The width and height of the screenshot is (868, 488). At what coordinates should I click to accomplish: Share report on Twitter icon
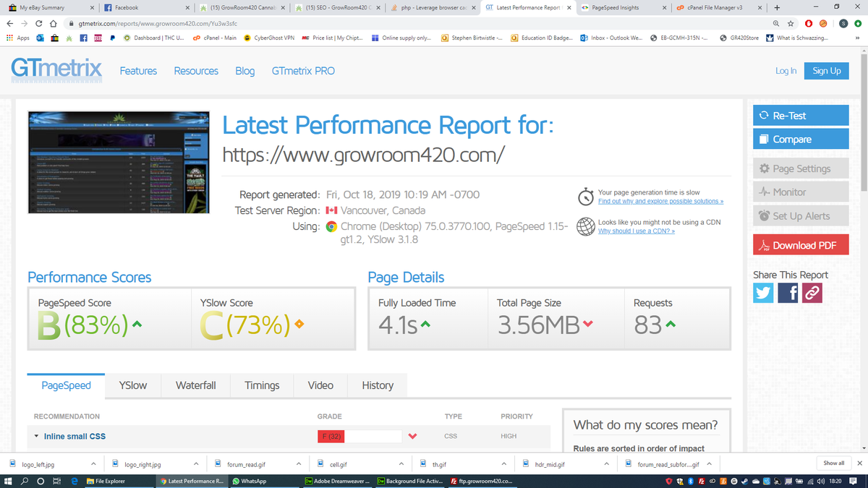[764, 292]
